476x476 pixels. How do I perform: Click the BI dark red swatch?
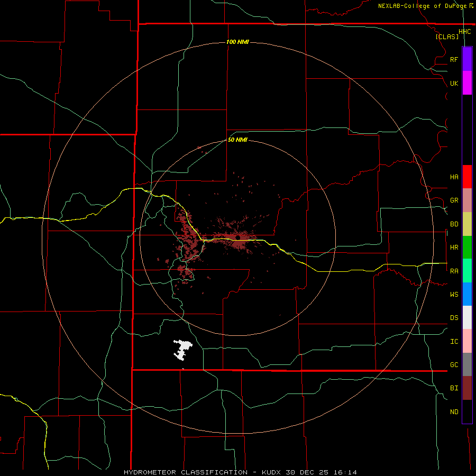[x=467, y=388]
